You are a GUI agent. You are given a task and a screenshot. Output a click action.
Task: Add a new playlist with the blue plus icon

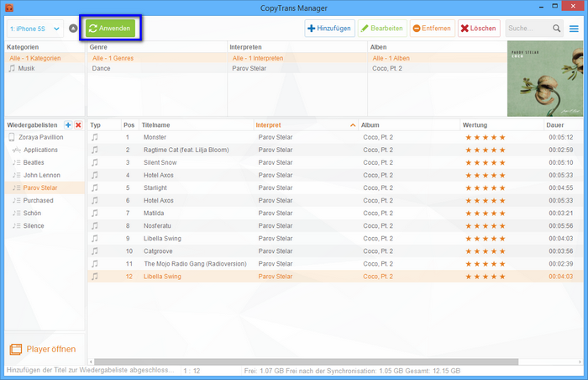(x=67, y=124)
